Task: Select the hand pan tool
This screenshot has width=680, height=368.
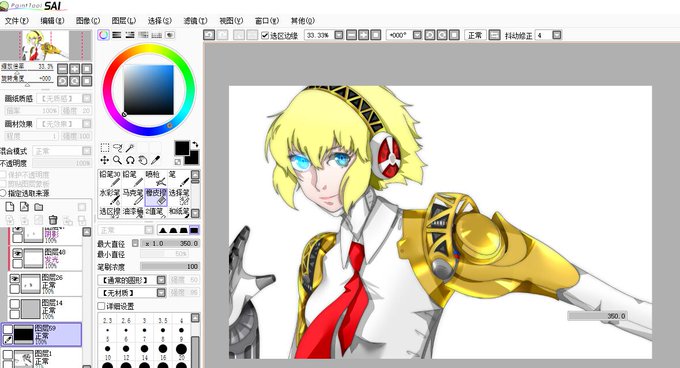Action: click(143, 160)
